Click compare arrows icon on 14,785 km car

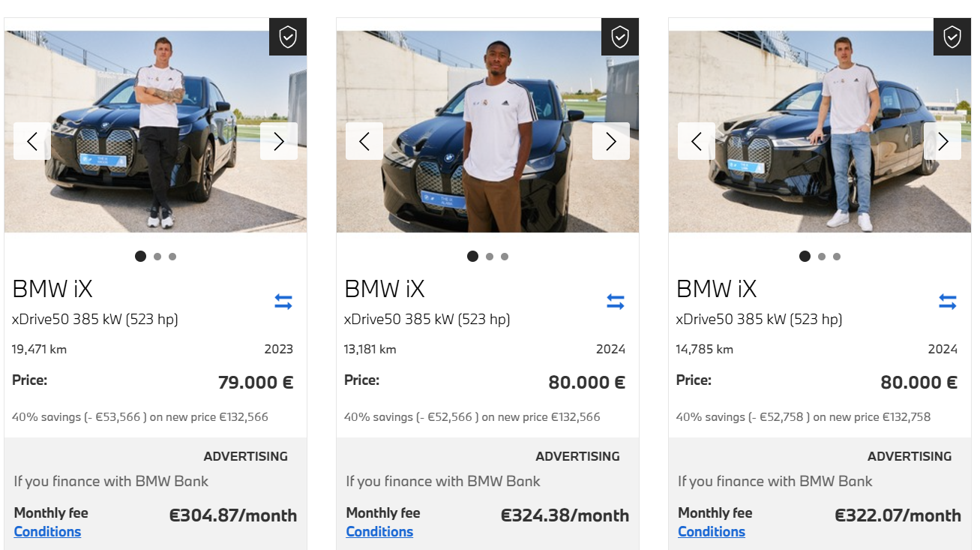coord(948,302)
